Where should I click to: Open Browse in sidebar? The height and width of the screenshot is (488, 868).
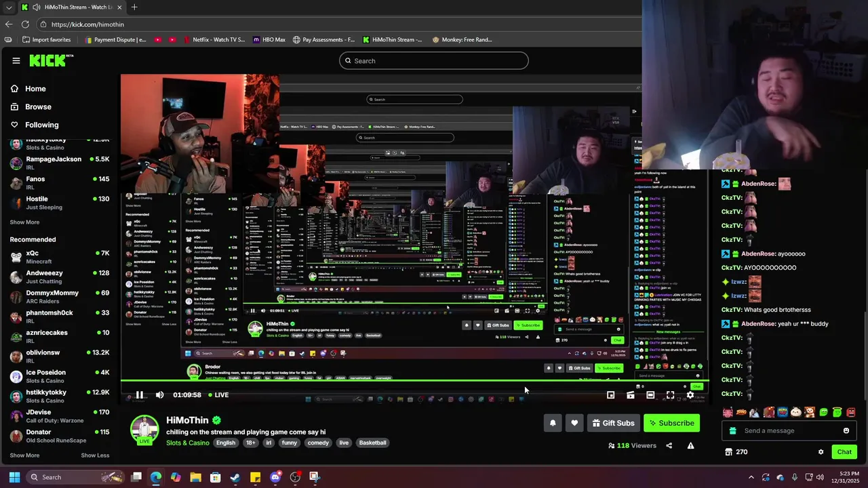31,106
